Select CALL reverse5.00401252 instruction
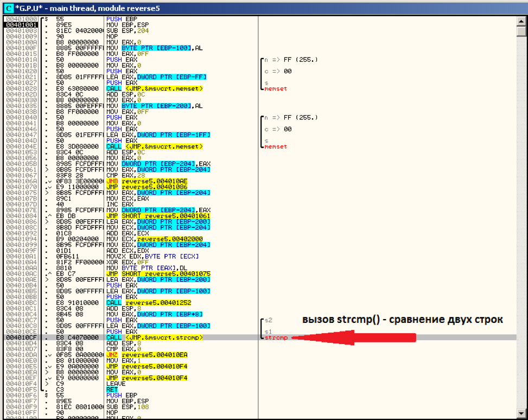The width and height of the screenshot is (528, 420). (x=149, y=303)
